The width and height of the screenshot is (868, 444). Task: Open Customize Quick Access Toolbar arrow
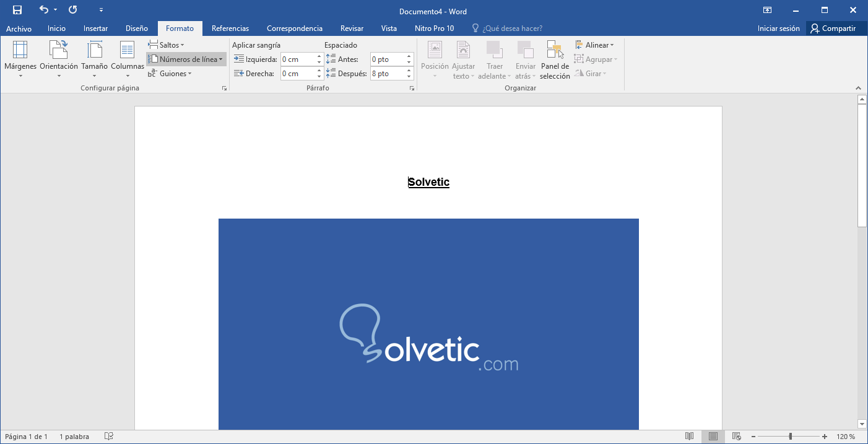(102, 11)
